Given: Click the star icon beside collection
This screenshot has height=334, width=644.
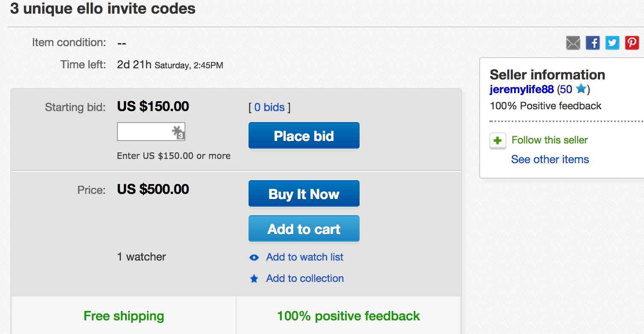Looking at the screenshot, I should [254, 279].
